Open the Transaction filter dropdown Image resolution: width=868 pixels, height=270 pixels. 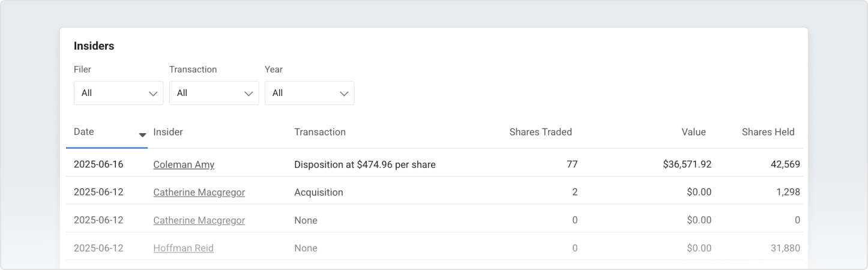(214, 93)
